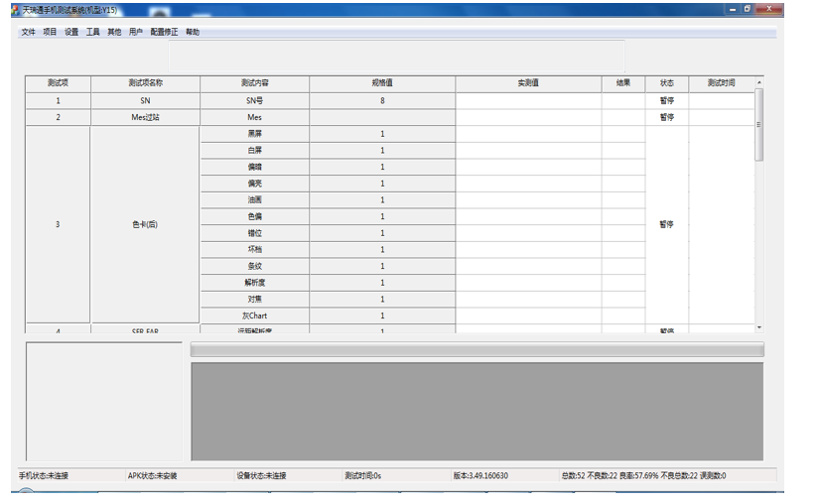The height and width of the screenshot is (504, 818).
Task: Select the SN test name cell
Action: (x=145, y=100)
